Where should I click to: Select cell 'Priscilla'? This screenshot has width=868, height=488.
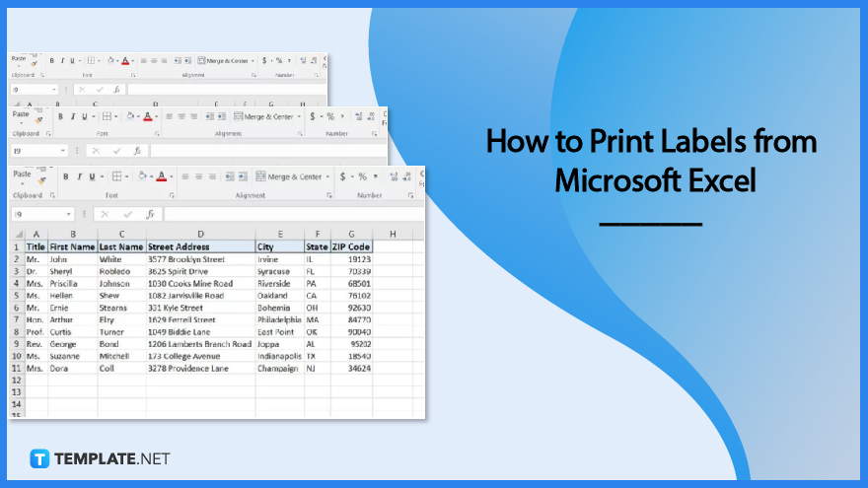point(73,283)
